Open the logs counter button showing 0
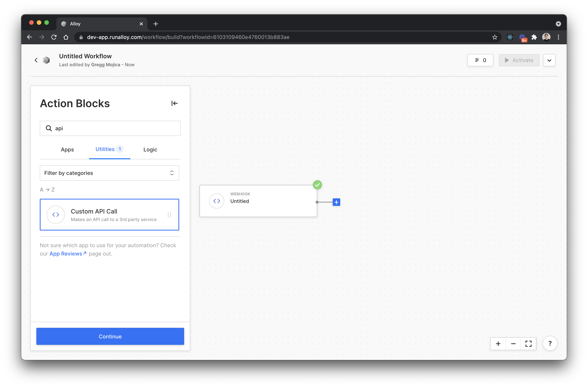Viewport: 588px width, 388px height. pyautogui.click(x=480, y=60)
